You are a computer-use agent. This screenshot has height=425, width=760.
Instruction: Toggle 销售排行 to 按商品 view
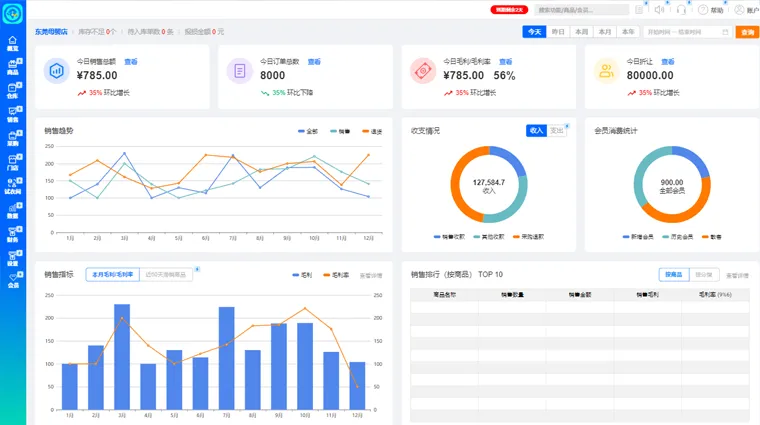click(x=674, y=274)
